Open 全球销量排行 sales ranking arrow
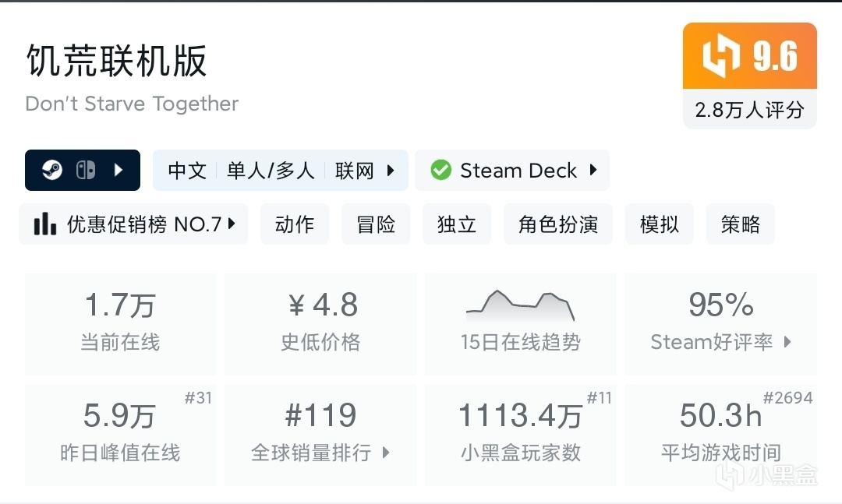Viewport: 842px width, 504px height. pyautogui.click(x=385, y=453)
